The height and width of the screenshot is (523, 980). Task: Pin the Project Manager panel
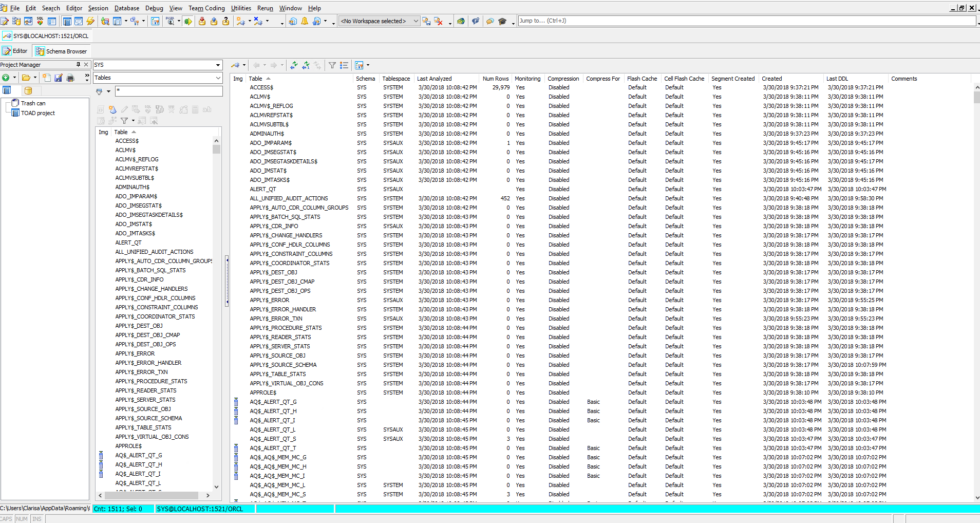coord(78,65)
